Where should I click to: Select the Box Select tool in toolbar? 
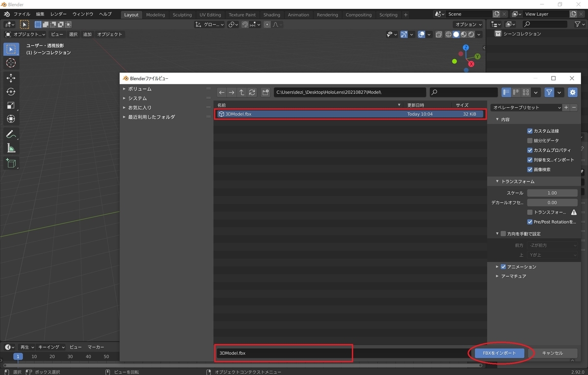coord(11,49)
